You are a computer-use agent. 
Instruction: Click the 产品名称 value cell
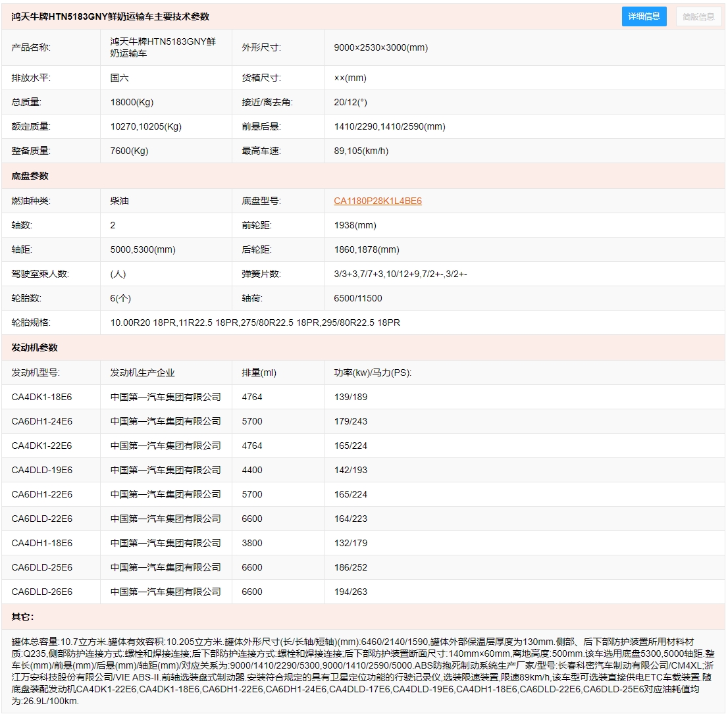point(166,47)
